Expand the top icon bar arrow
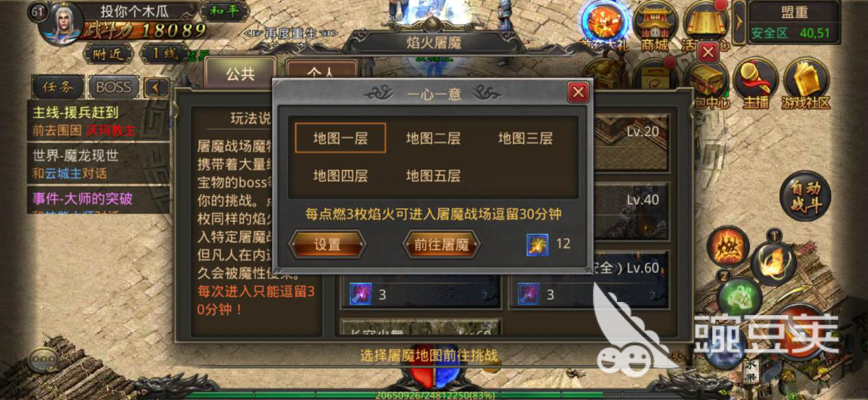Viewport: 868px width, 400px height. tap(739, 20)
